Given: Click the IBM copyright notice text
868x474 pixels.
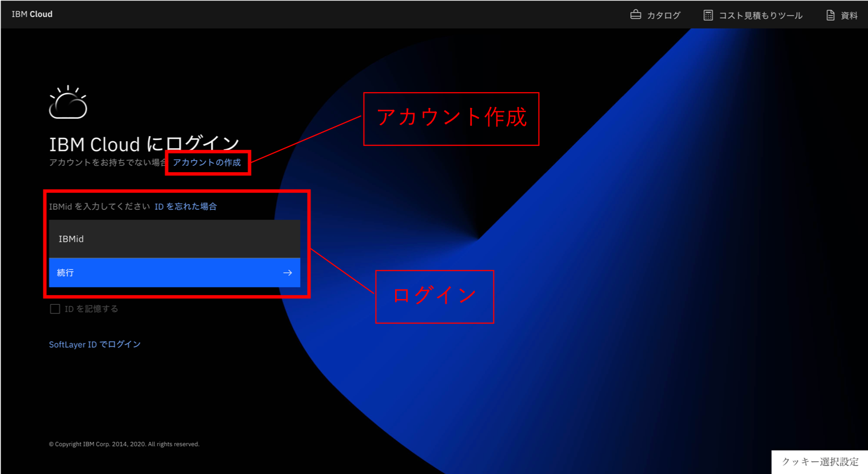Looking at the screenshot, I should pos(124,444).
